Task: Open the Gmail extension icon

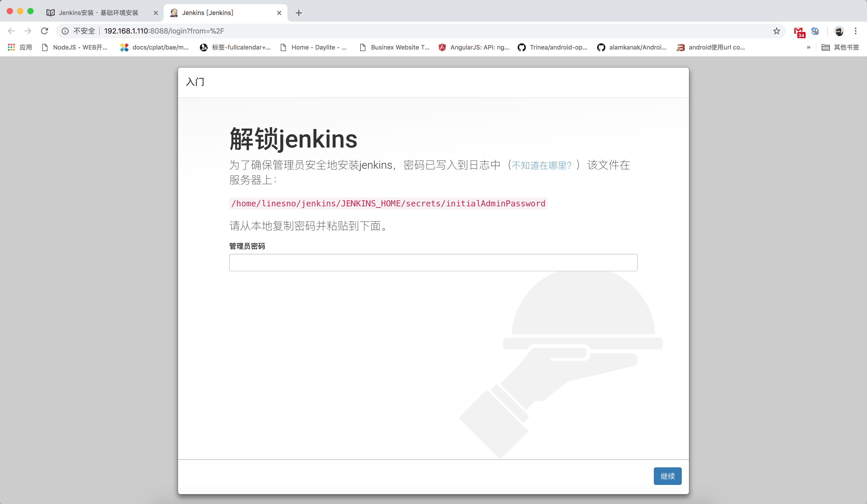Action: pos(799,31)
